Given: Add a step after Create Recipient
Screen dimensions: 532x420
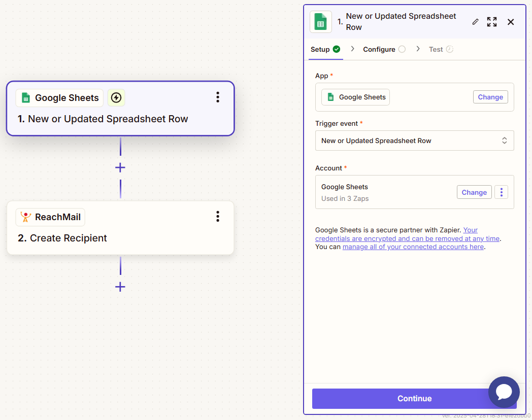Looking at the screenshot, I should (120, 287).
